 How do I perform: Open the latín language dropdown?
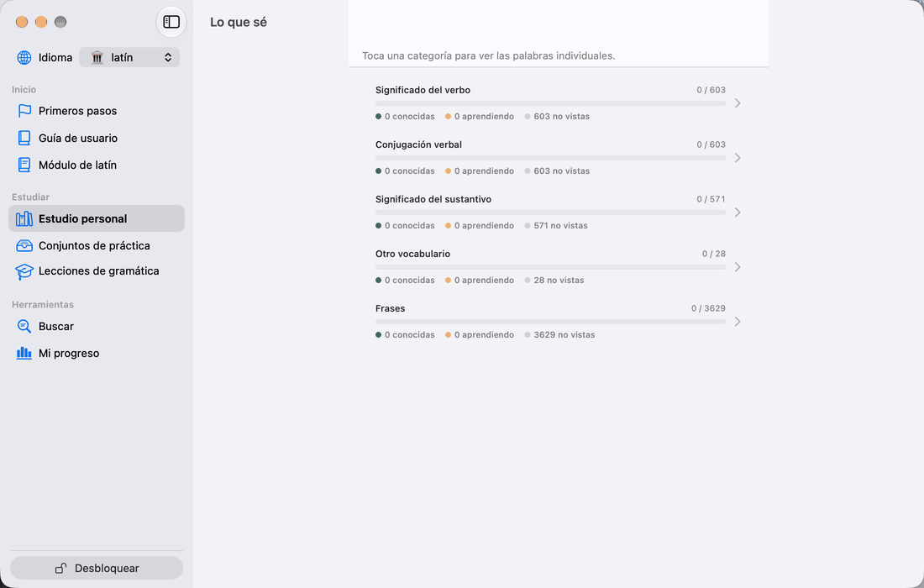click(129, 57)
